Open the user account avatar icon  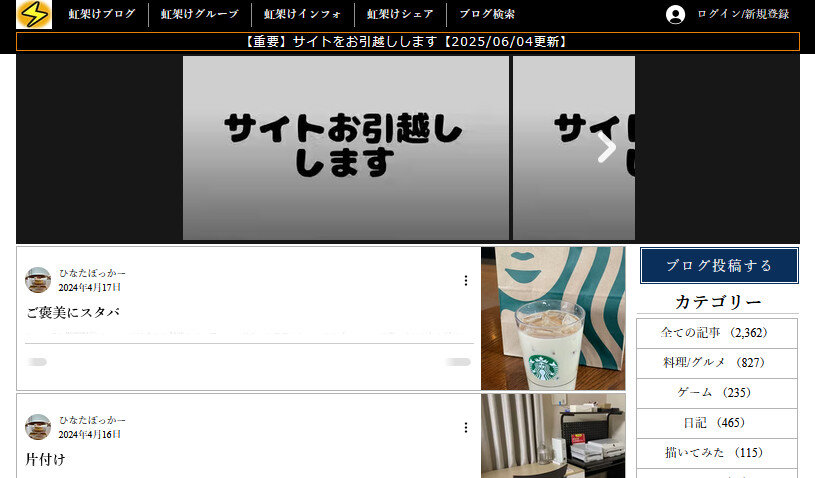(675, 15)
